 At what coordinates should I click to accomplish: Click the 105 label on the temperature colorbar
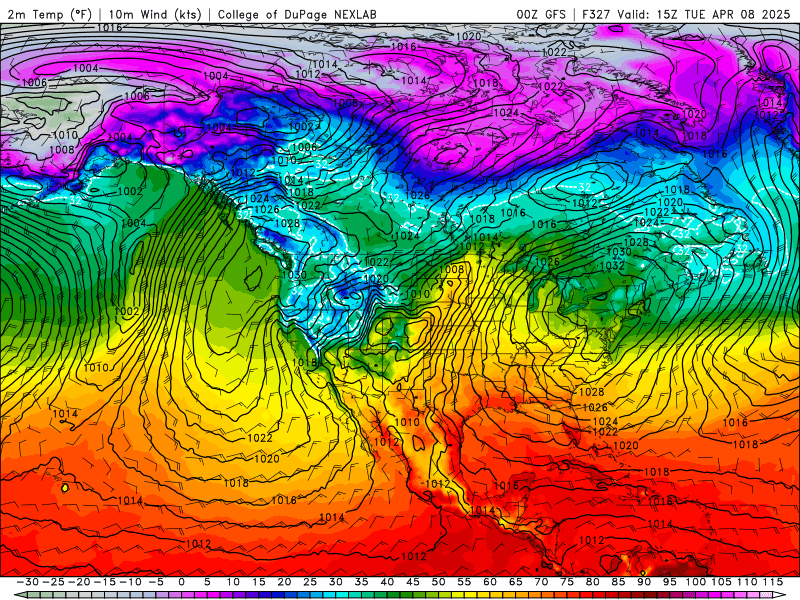click(x=721, y=582)
